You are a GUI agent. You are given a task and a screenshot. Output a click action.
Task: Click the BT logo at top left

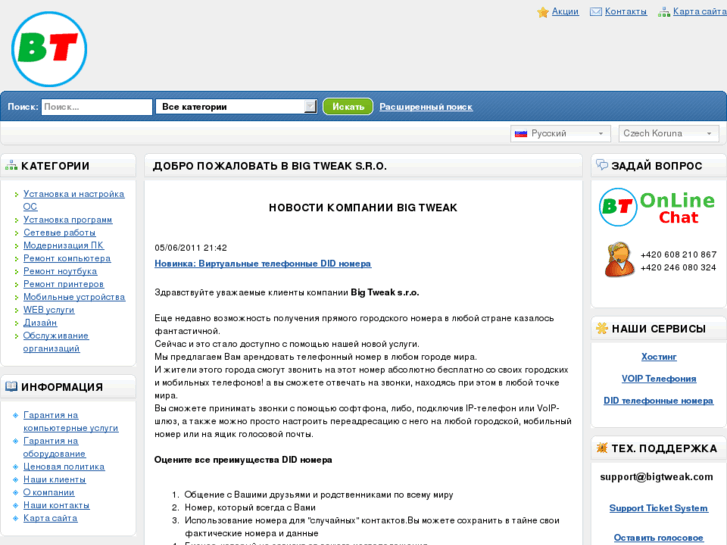[x=49, y=49]
